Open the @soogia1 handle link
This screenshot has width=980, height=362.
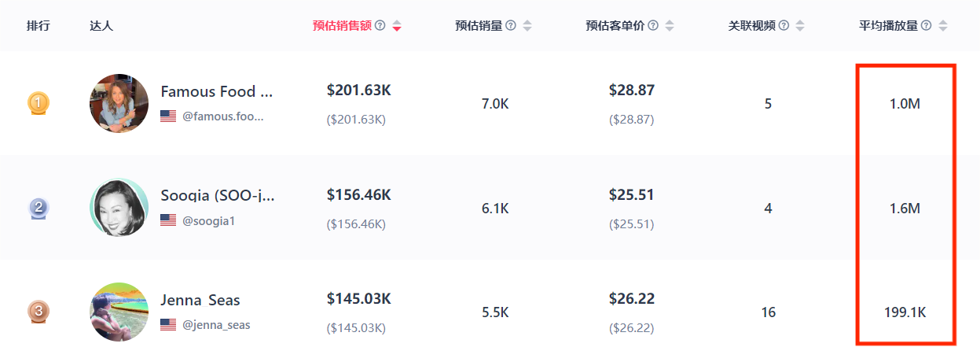(x=209, y=220)
